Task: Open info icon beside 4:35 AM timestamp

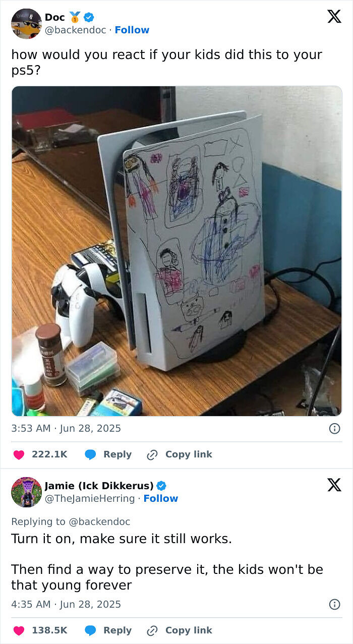Action: [x=334, y=604]
